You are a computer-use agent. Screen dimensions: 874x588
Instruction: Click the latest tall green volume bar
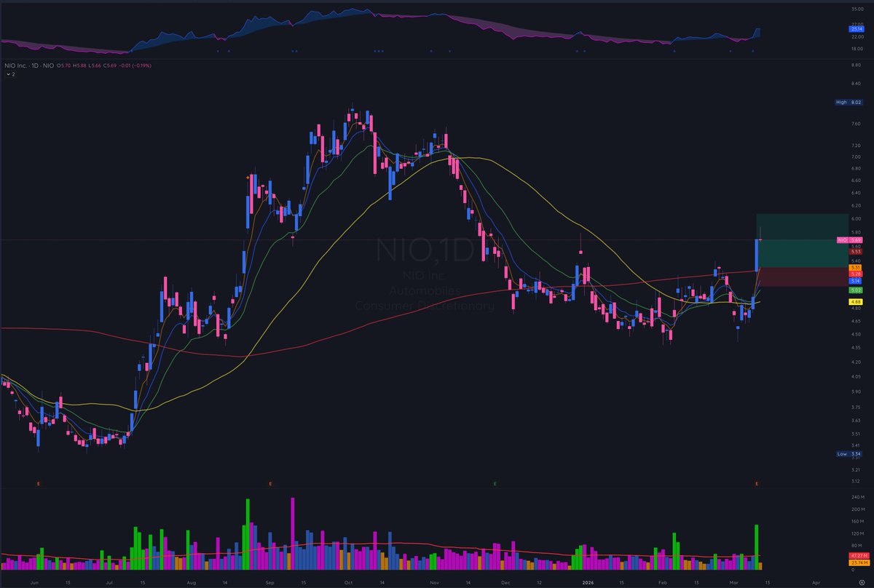(x=757, y=547)
